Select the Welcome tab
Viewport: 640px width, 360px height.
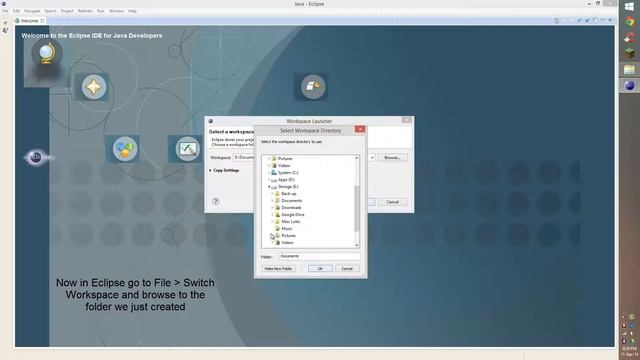click(30, 20)
